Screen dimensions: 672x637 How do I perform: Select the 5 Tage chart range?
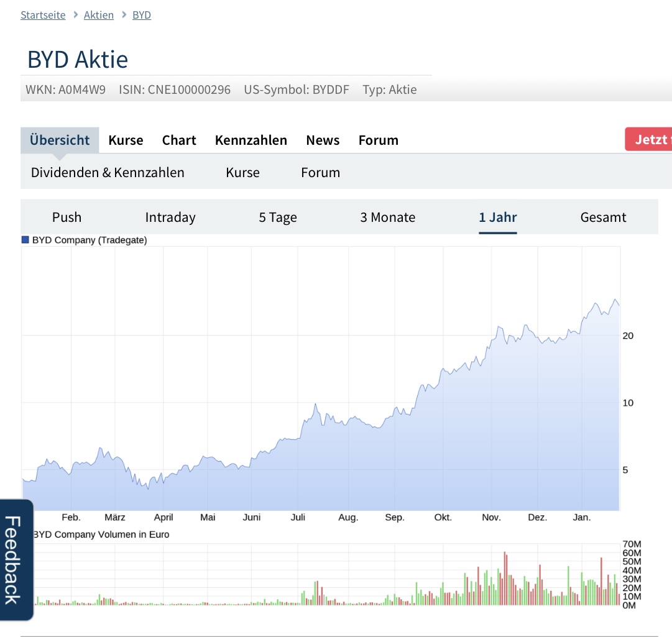pos(278,217)
